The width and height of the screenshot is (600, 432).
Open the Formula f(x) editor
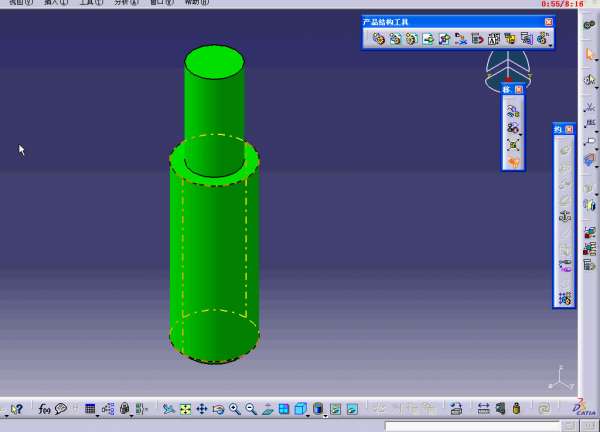(x=44, y=409)
